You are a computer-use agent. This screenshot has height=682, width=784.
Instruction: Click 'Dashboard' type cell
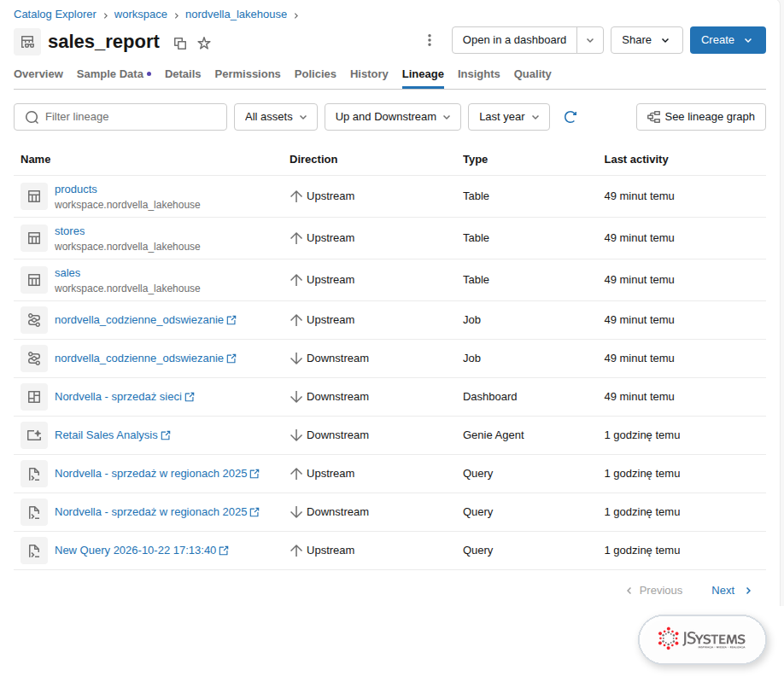click(x=490, y=397)
